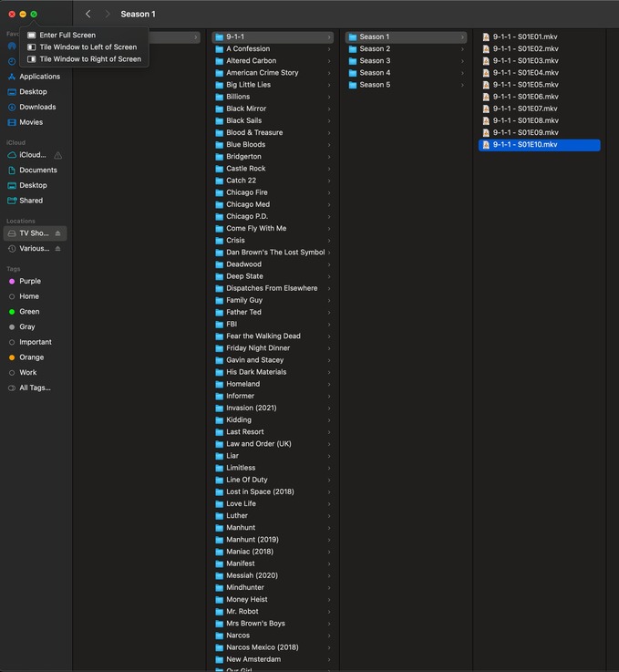Go forward with the toolbar forward arrow
This screenshot has width=619, height=672.
[x=107, y=15]
